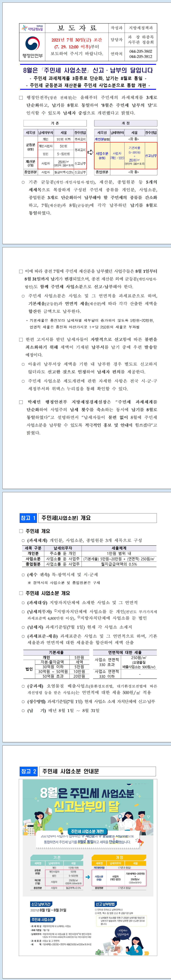Click the 개 정 table heading on the first page

126,123
